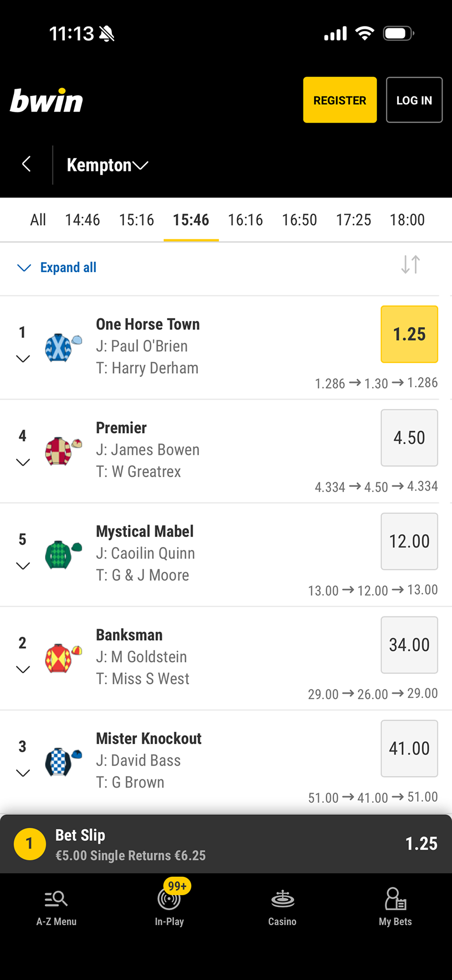This screenshot has width=452, height=980.
Task: Select Mister Knockout at 41.00 odds
Action: point(409,748)
